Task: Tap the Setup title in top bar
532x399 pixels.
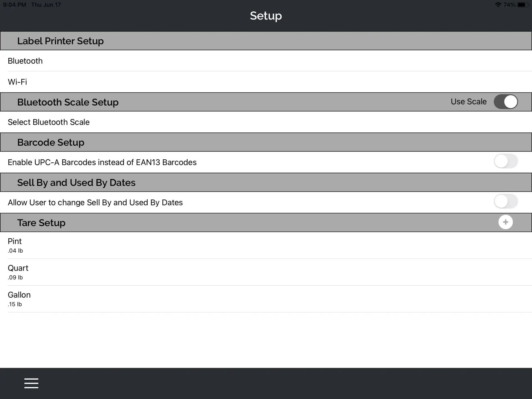Action: 266,16
